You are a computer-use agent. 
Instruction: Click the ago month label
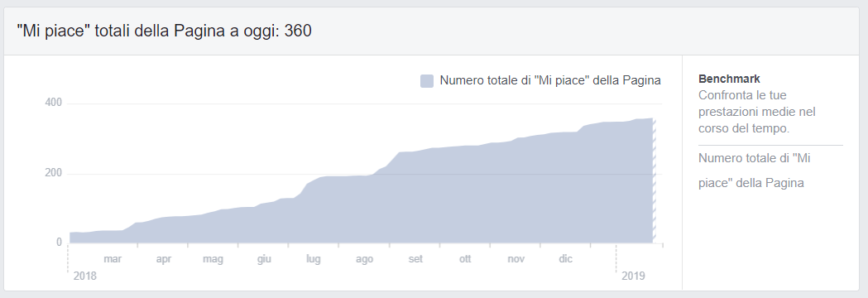point(364,259)
